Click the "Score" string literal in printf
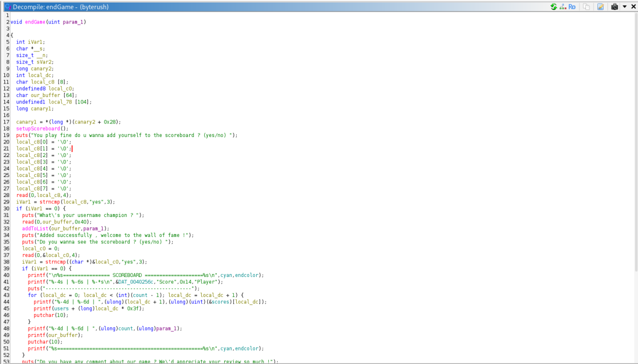 click(164, 282)
